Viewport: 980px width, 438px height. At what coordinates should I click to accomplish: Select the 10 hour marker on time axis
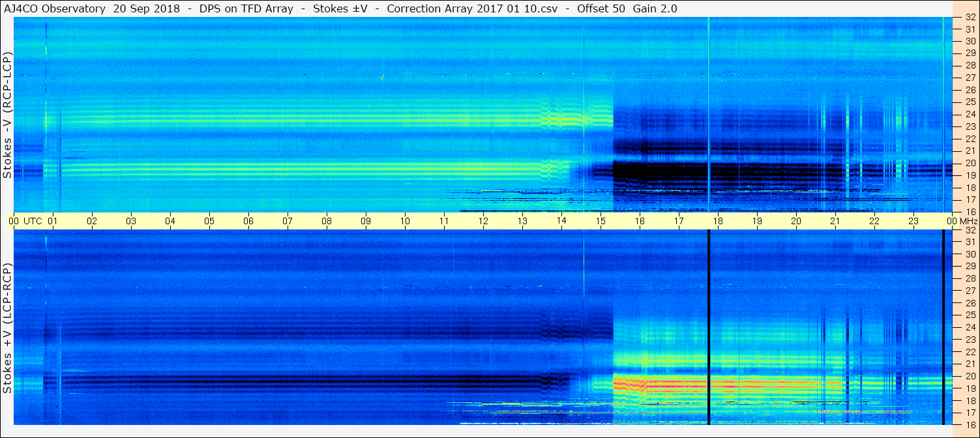click(405, 221)
